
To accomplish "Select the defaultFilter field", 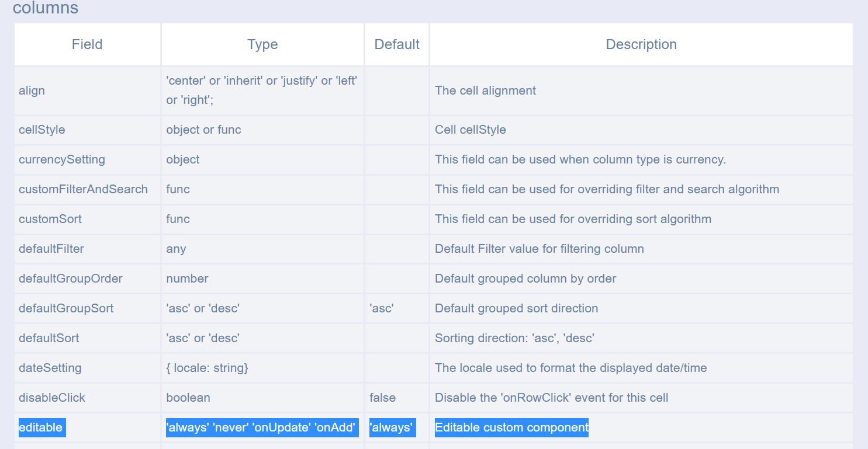I will 51,249.
